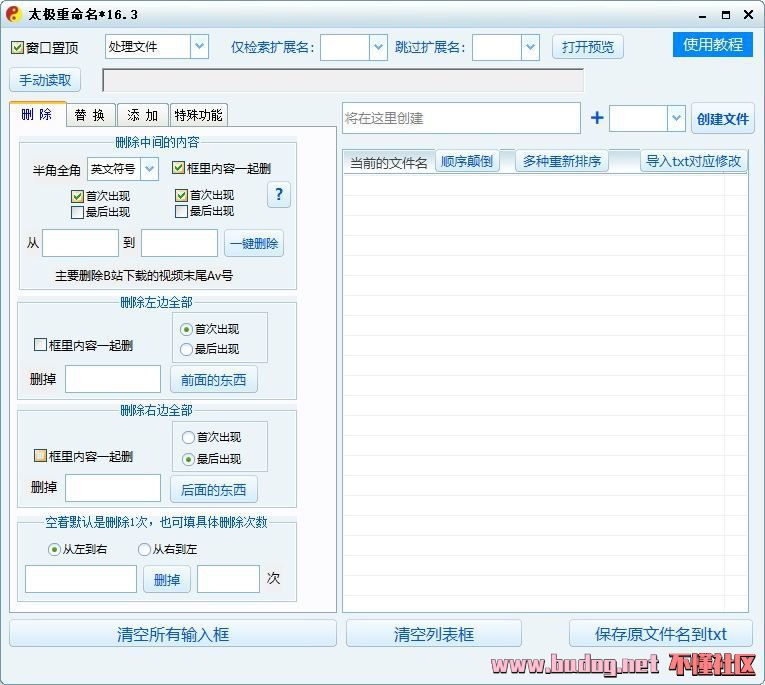The image size is (765, 685).
Task: Click 保存原文件名到txt button
Action: coord(660,634)
